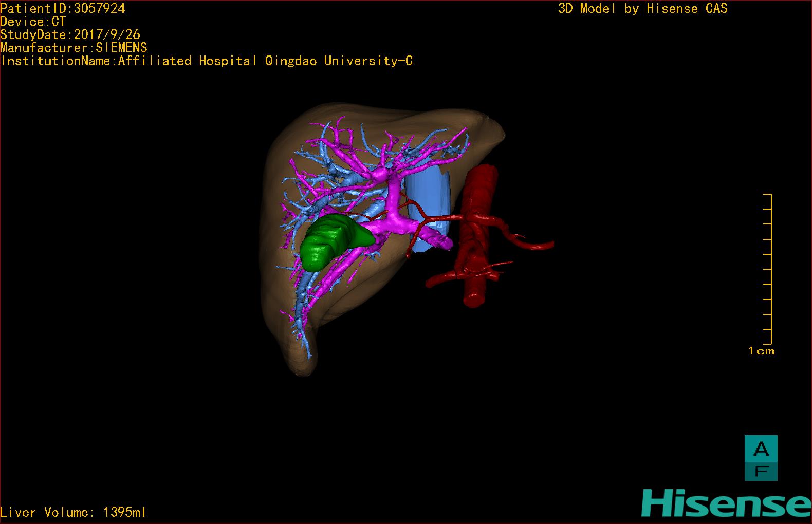Click the A face of orientation cube
This screenshot has height=524, width=812.
coord(761,448)
